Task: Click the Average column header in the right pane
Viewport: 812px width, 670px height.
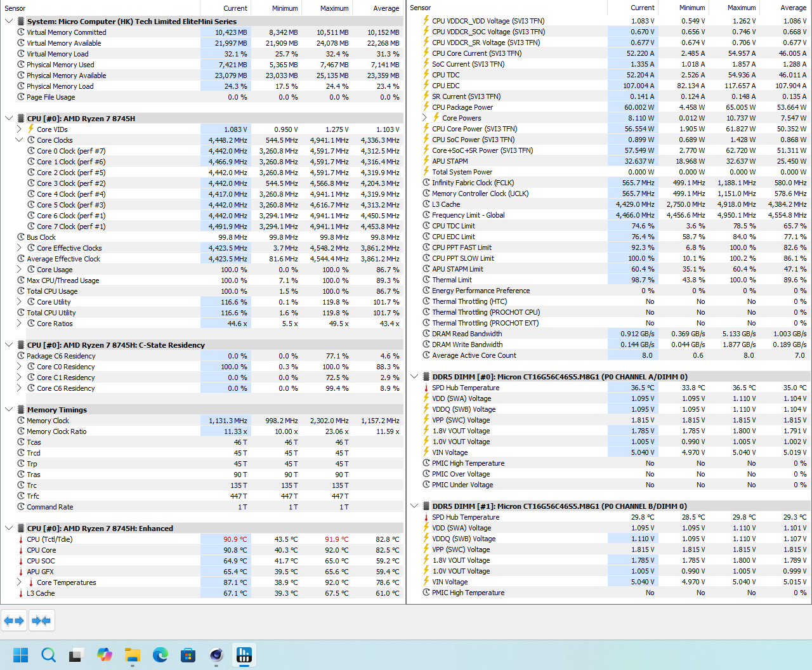Action: coord(785,8)
